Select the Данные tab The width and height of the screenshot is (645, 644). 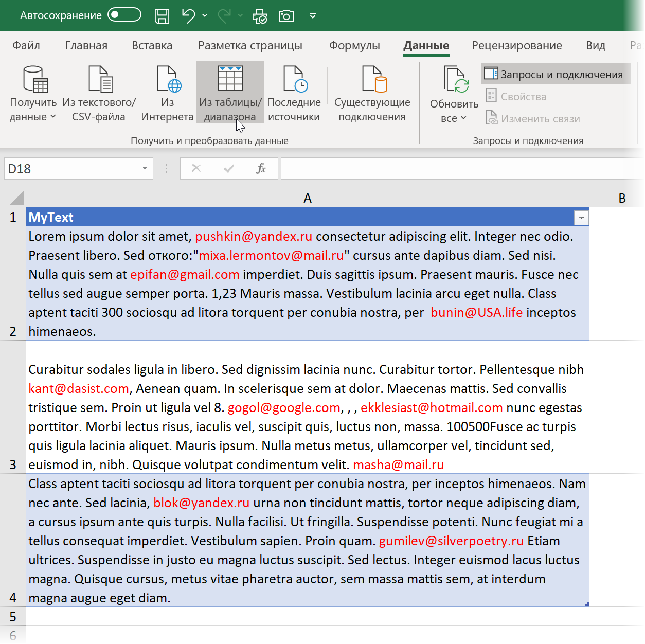[x=426, y=45]
